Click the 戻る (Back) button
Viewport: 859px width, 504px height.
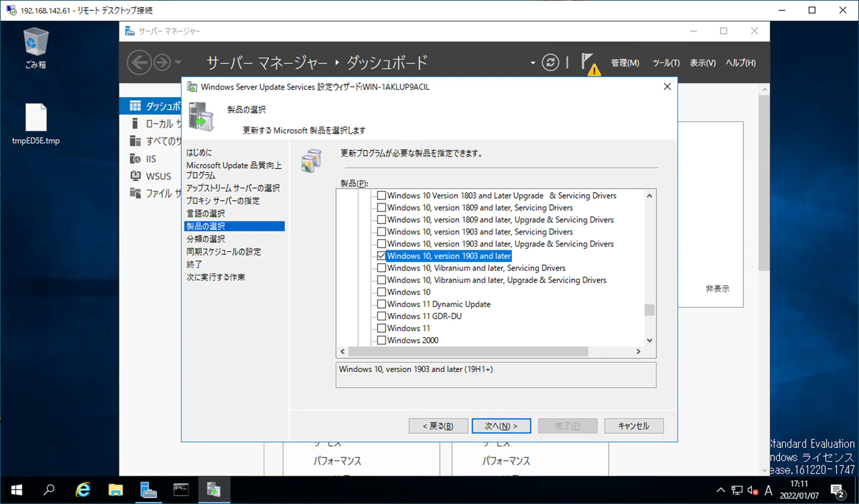click(438, 426)
